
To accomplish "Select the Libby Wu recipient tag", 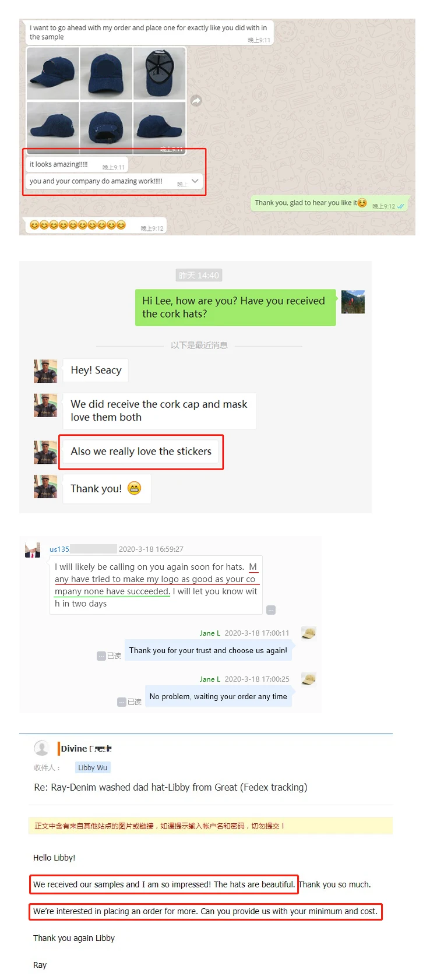I will [x=93, y=768].
